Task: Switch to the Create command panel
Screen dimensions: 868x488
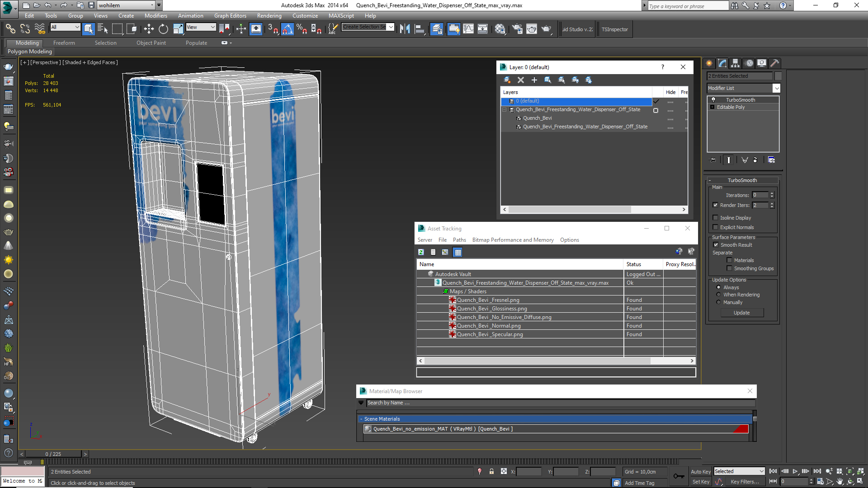Action: point(709,63)
